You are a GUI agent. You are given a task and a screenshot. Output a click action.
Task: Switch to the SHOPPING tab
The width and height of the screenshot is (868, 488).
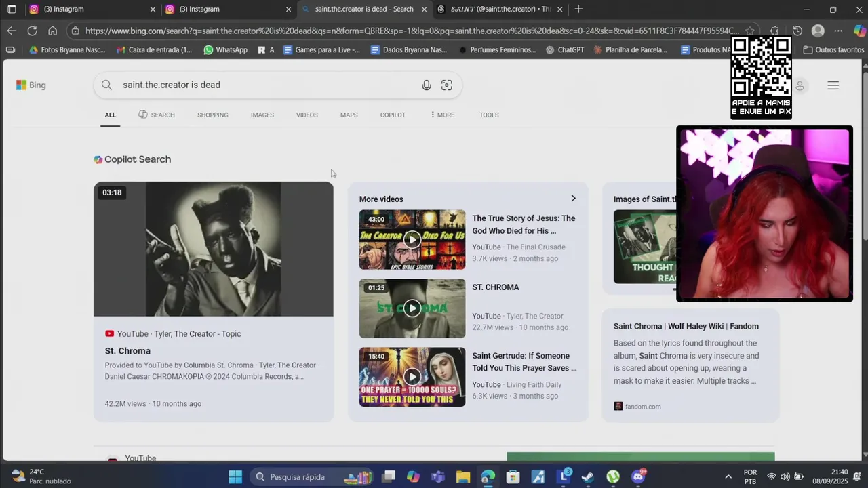[x=213, y=115]
